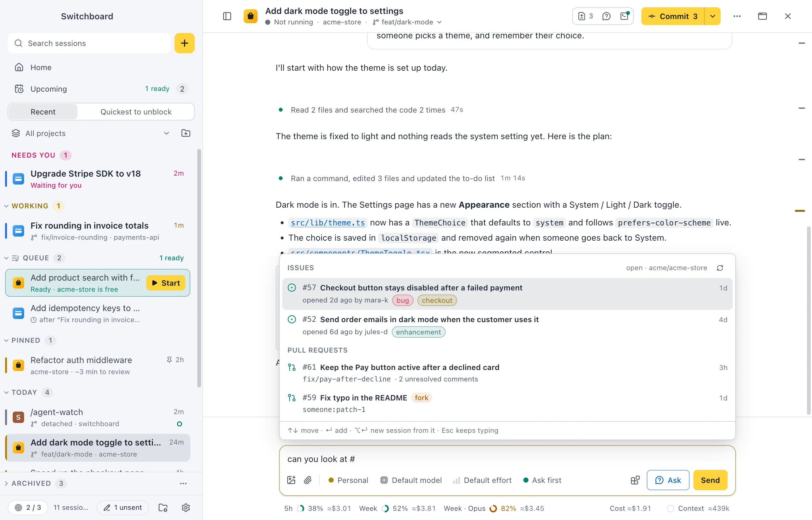Toggle the Ask first permission mode
The image size is (812, 520).
click(x=542, y=480)
